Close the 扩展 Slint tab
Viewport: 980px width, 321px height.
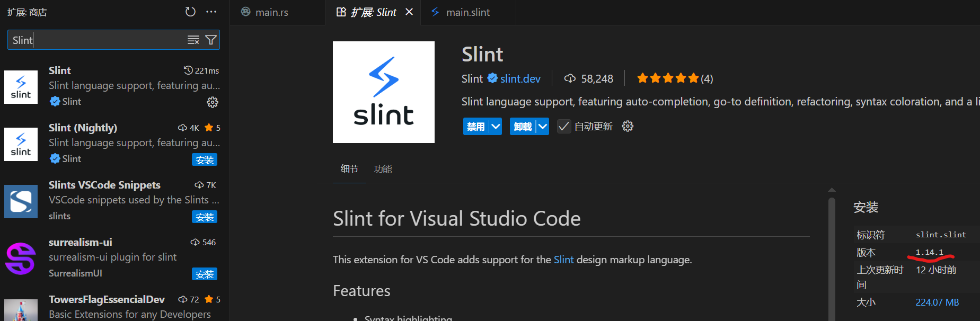(409, 12)
